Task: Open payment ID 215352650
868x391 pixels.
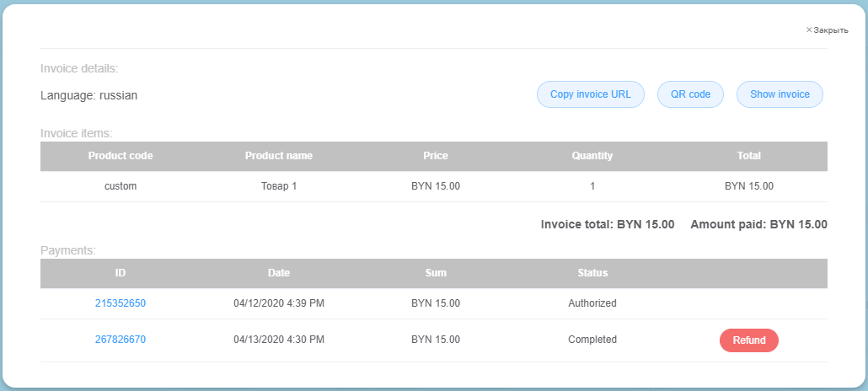Action: [121, 303]
